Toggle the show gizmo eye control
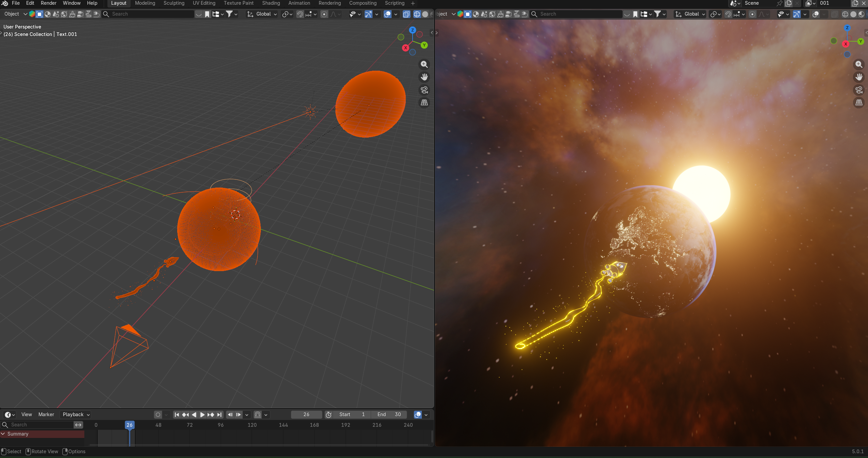Screen dimensions: 868x458 (353, 14)
